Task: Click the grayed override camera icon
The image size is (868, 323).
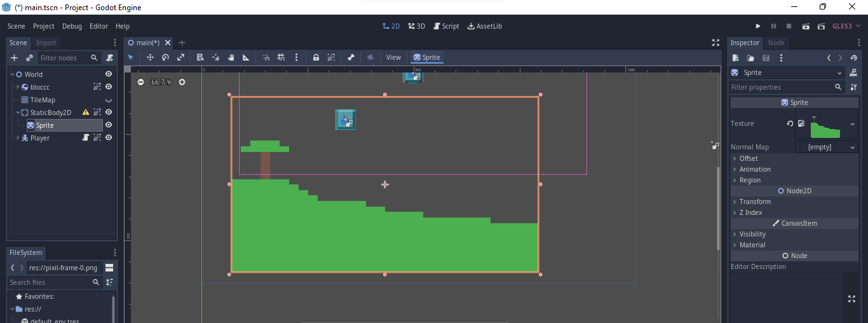Action: point(370,57)
